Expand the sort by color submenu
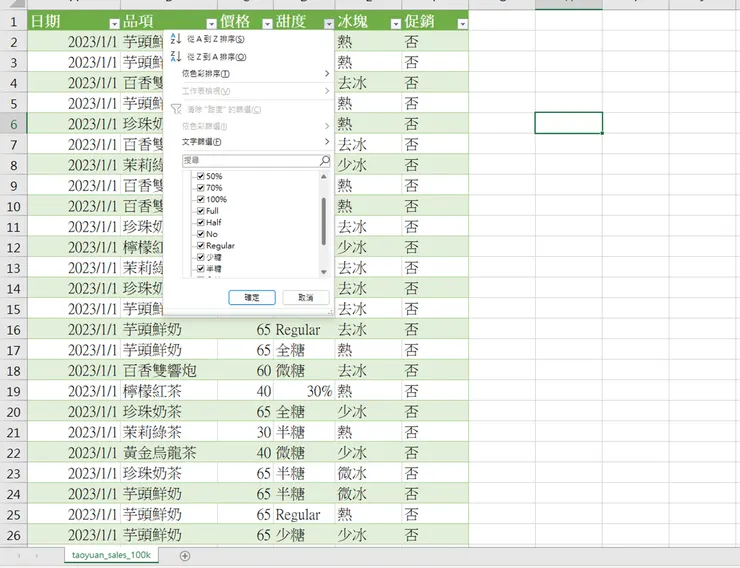The height and width of the screenshot is (568, 740). 327,74
